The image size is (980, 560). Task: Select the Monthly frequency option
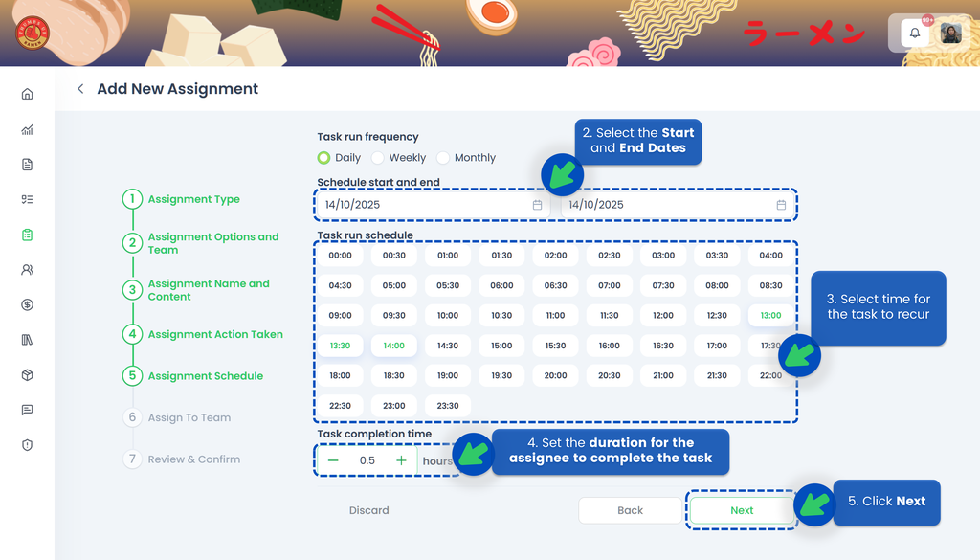point(443,158)
